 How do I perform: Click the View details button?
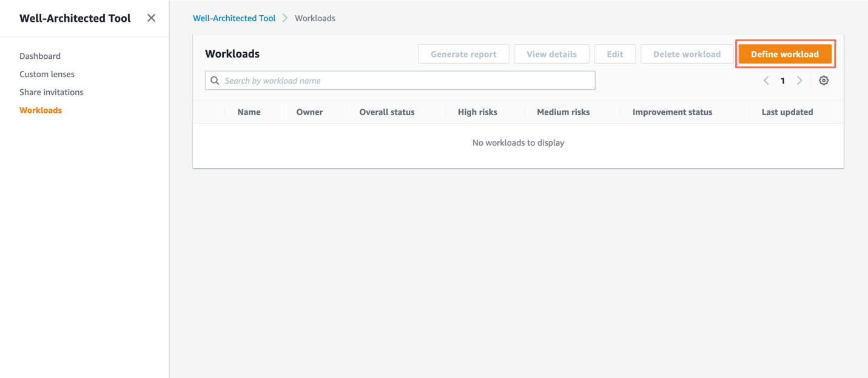[551, 54]
